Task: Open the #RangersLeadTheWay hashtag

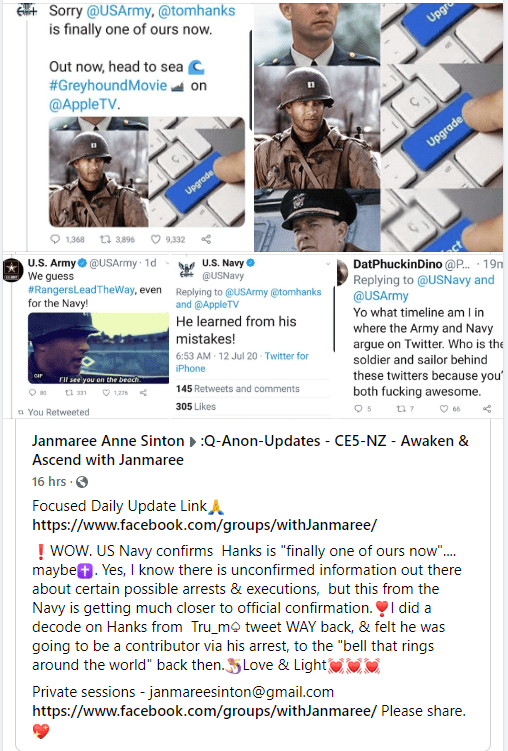Action: click(x=81, y=290)
